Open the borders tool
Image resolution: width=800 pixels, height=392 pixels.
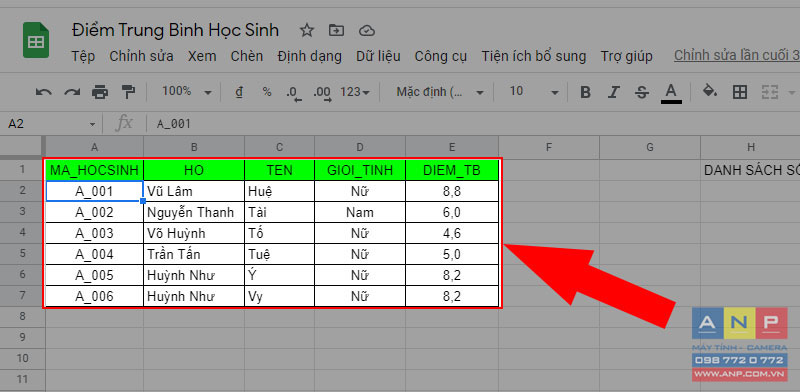tap(740, 92)
